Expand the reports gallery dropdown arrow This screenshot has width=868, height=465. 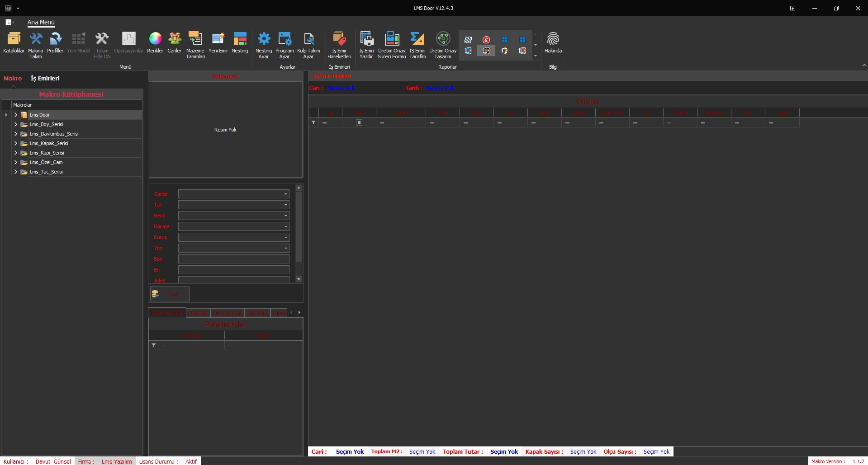[536, 56]
